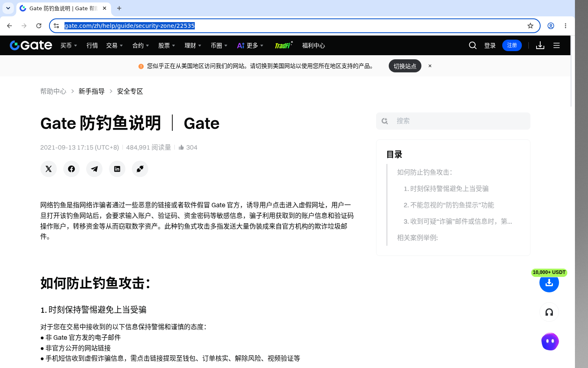The image size is (588, 368).
Task: Open the hamburger menu icon
Action: [x=557, y=45]
